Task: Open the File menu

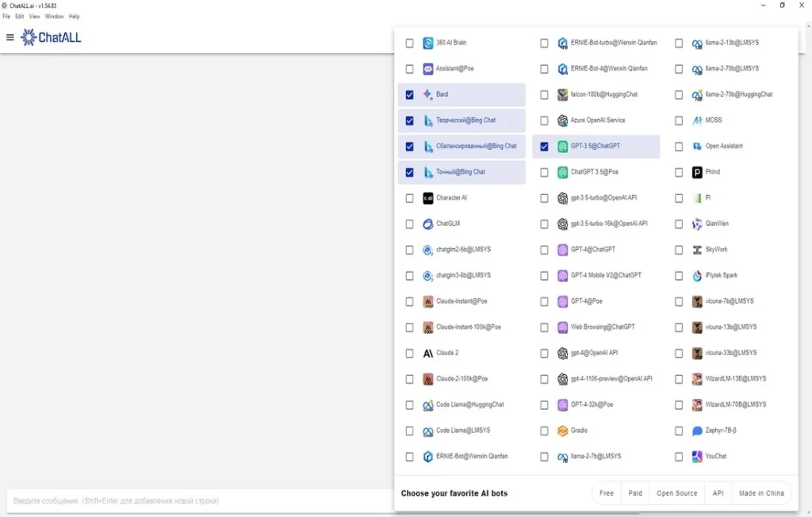Action: (6, 17)
